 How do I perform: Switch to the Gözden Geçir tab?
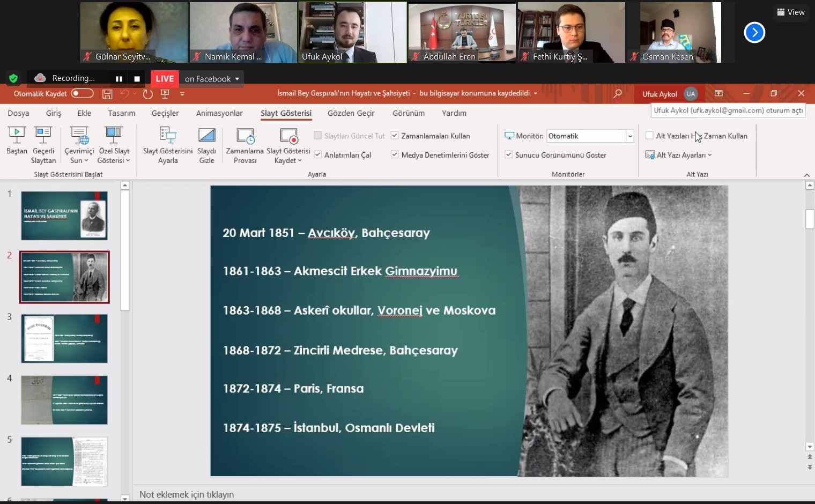coord(351,113)
